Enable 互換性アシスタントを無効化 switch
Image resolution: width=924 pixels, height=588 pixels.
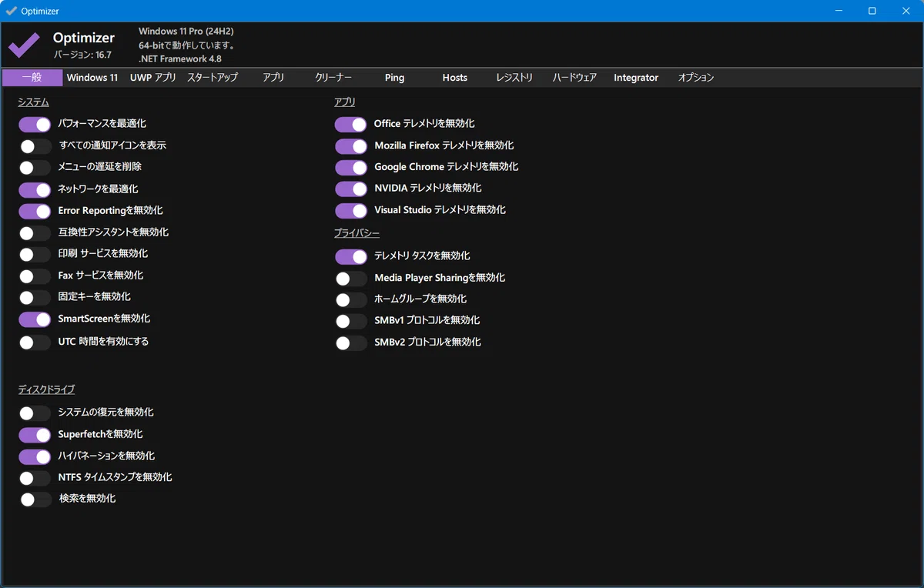click(x=35, y=232)
